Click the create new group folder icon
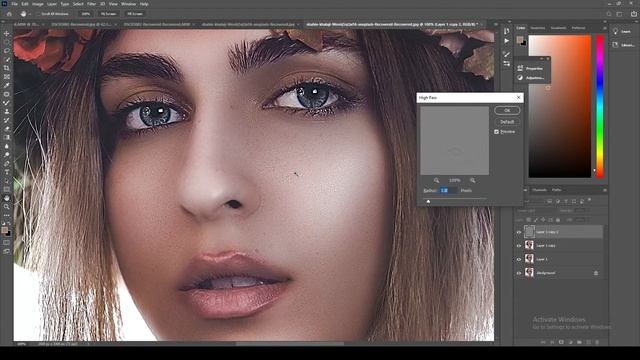Image resolution: width=640 pixels, height=360 pixels. point(579,342)
